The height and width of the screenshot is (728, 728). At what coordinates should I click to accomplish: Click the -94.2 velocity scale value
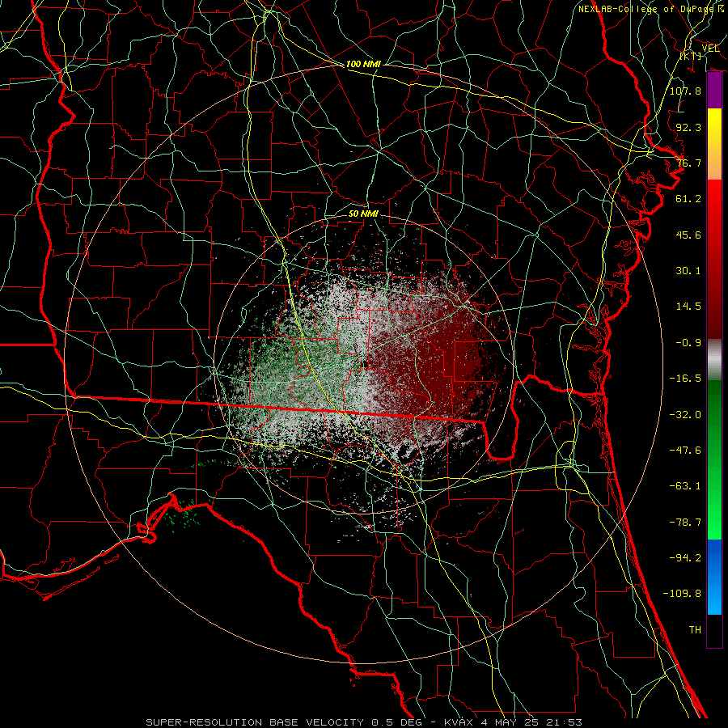click(685, 557)
